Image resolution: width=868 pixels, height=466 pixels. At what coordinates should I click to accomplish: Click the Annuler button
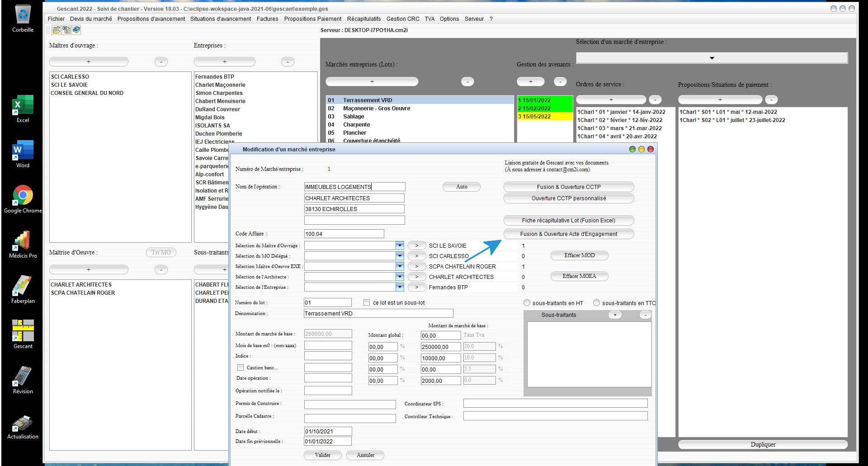tap(365, 455)
